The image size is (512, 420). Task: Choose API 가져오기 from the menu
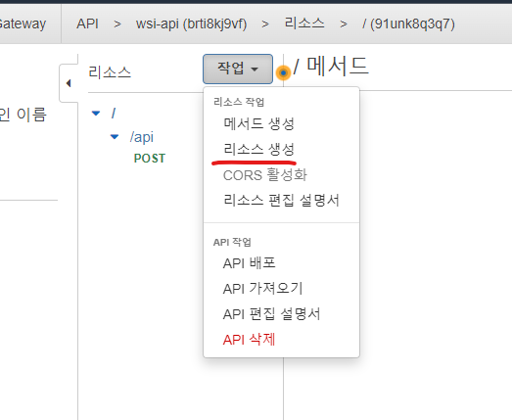pyautogui.click(x=263, y=289)
